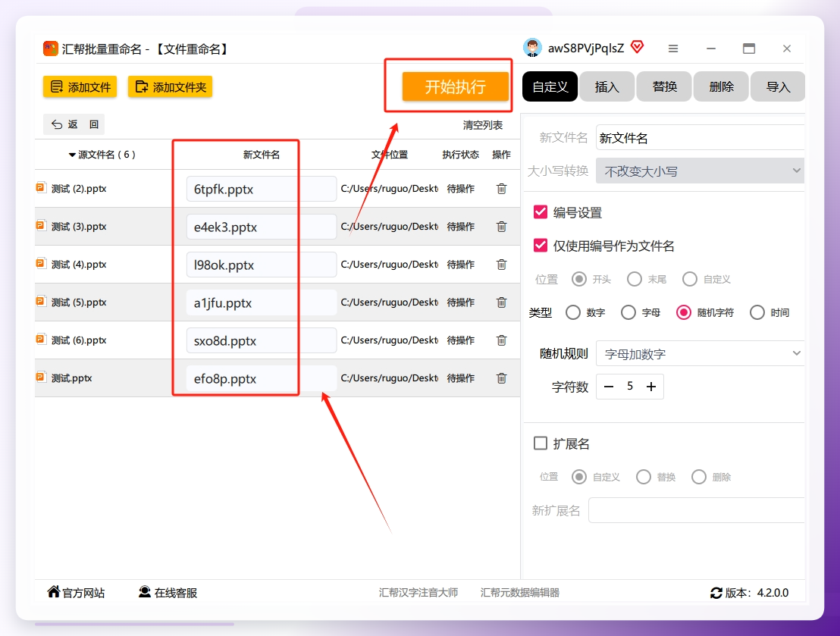Edit the a1jfu.pptx new filename field

click(x=262, y=302)
